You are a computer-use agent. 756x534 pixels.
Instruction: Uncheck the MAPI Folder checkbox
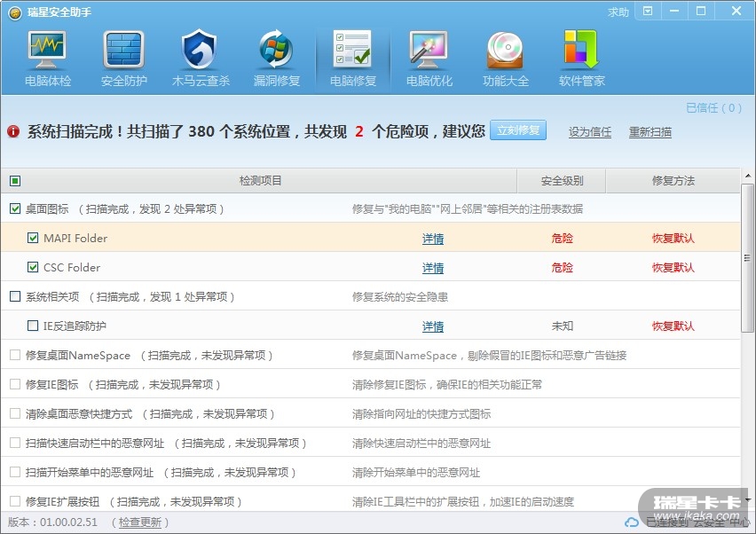point(33,238)
